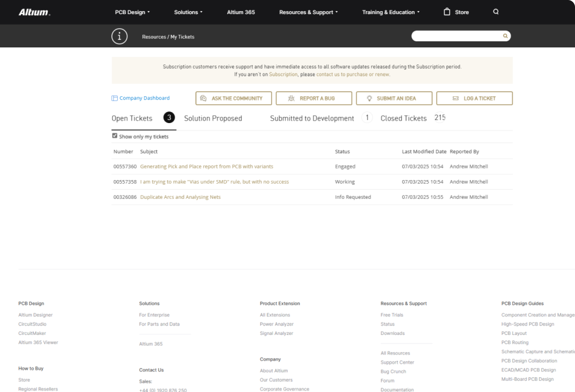Select the Submitted to Development tab
Viewport: 575px width, 392px height.
[x=312, y=119]
